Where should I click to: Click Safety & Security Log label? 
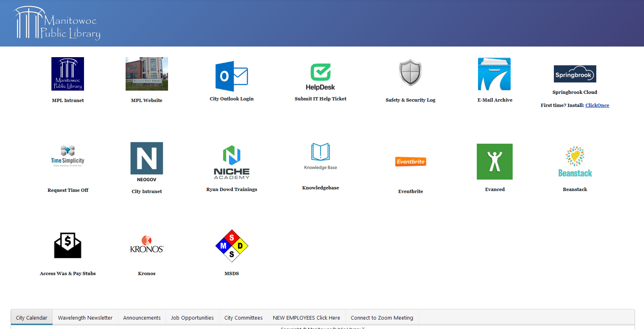tap(410, 100)
